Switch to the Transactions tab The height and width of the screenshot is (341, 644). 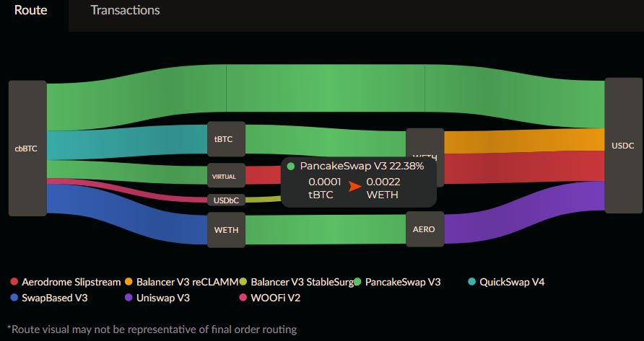click(125, 11)
